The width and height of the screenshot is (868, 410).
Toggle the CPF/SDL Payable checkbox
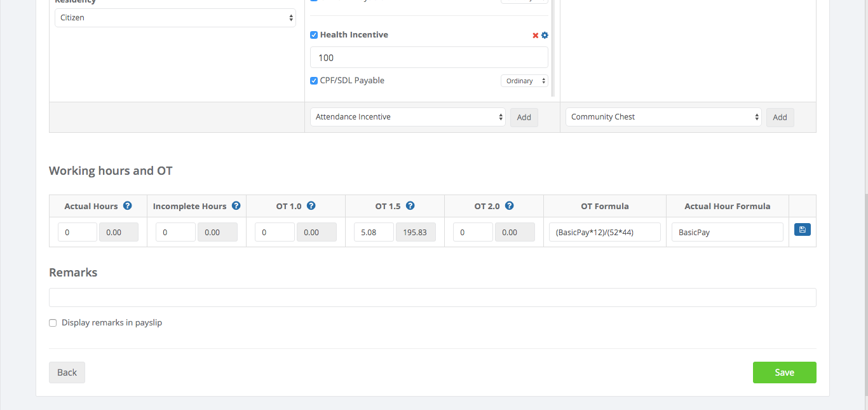[314, 81]
